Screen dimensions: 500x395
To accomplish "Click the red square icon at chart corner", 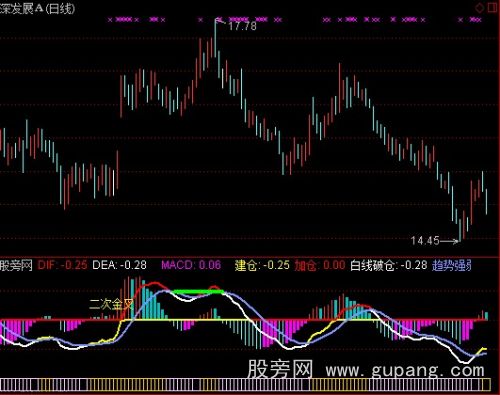I will point(493,7).
